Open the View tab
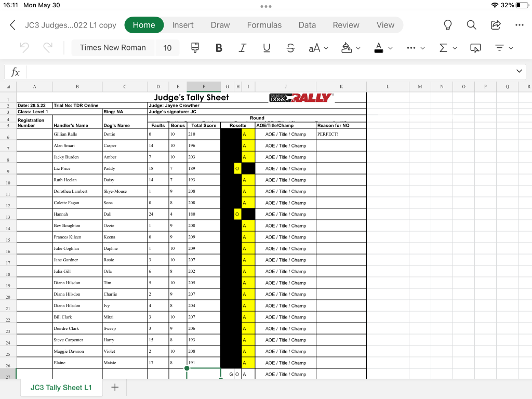This screenshot has width=532, height=399. (x=385, y=25)
